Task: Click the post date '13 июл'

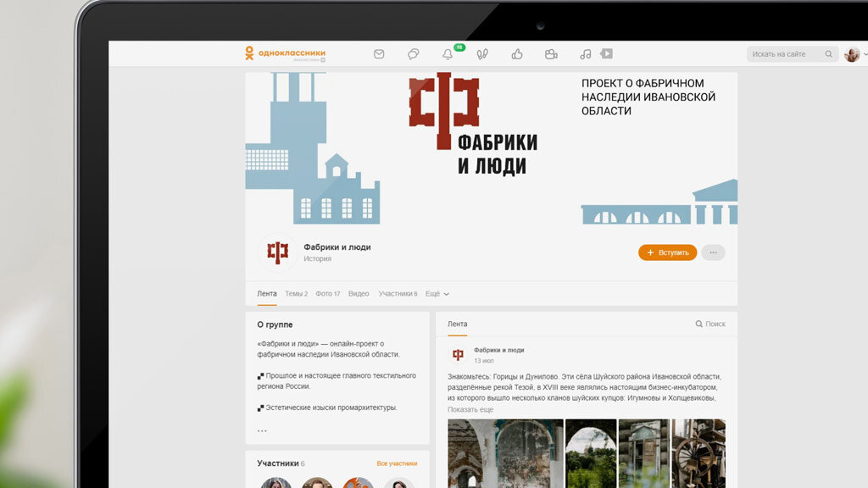Action: click(484, 361)
